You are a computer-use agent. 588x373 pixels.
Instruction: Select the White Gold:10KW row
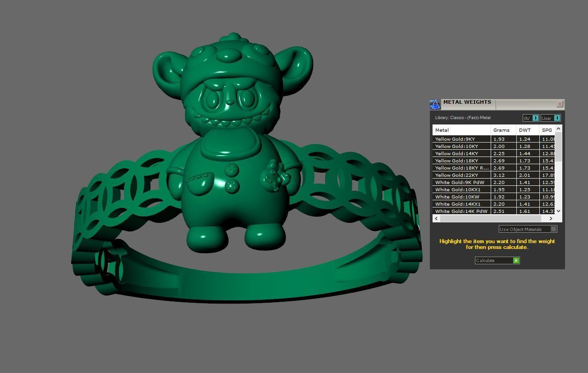[x=494, y=197]
